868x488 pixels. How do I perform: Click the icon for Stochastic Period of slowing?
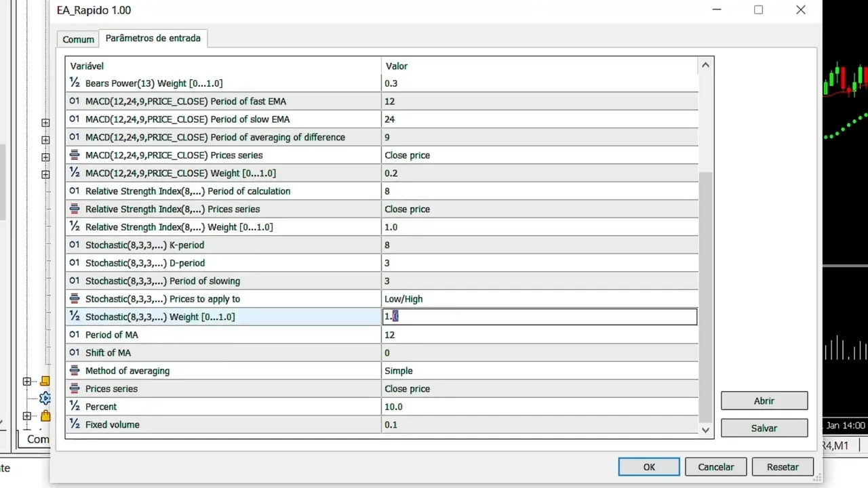pyautogui.click(x=75, y=281)
